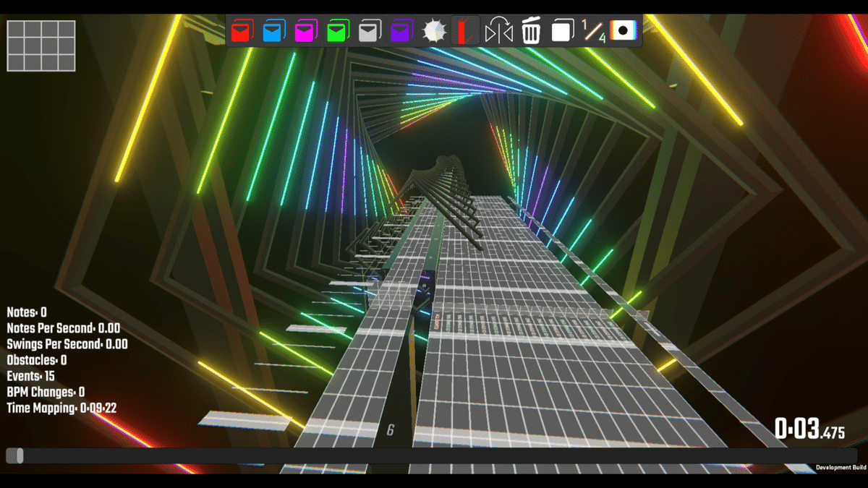The width and height of the screenshot is (868, 488).
Task: Select the red wall obstacle tool
Action: click(x=465, y=31)
